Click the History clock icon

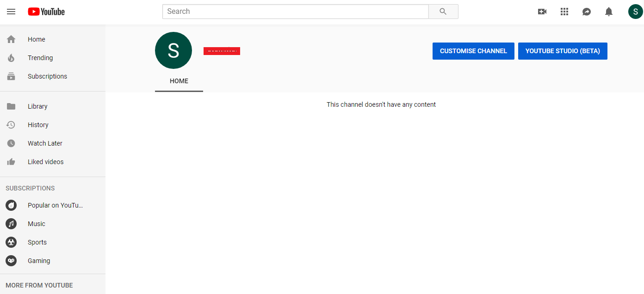click(x=11, y=125)
